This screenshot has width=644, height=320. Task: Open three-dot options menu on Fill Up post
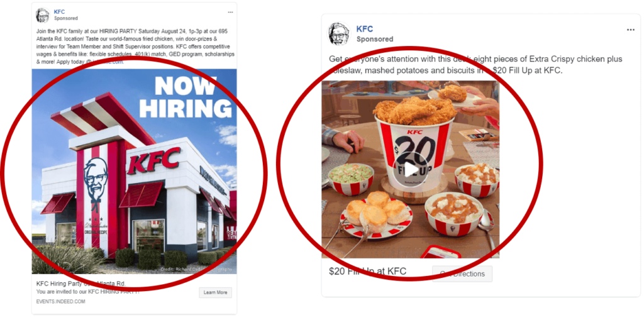point(630,30)
